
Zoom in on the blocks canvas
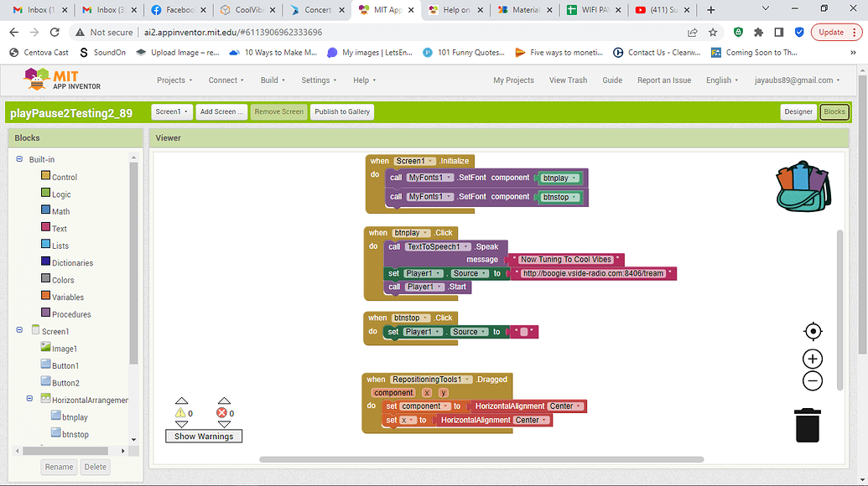812,358
